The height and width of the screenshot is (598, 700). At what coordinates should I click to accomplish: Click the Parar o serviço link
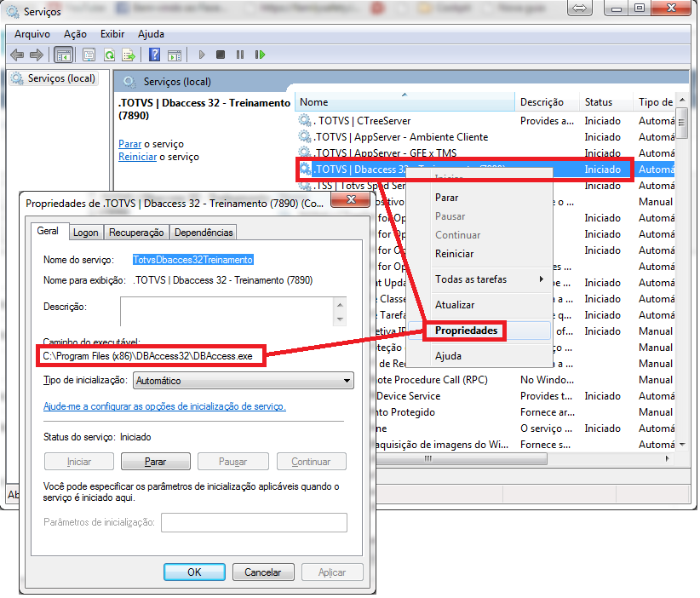click(130, 144)
